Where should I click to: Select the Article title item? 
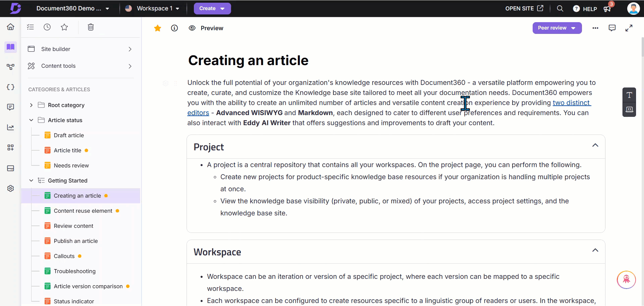pyautogui.click(x=67, y=150)
